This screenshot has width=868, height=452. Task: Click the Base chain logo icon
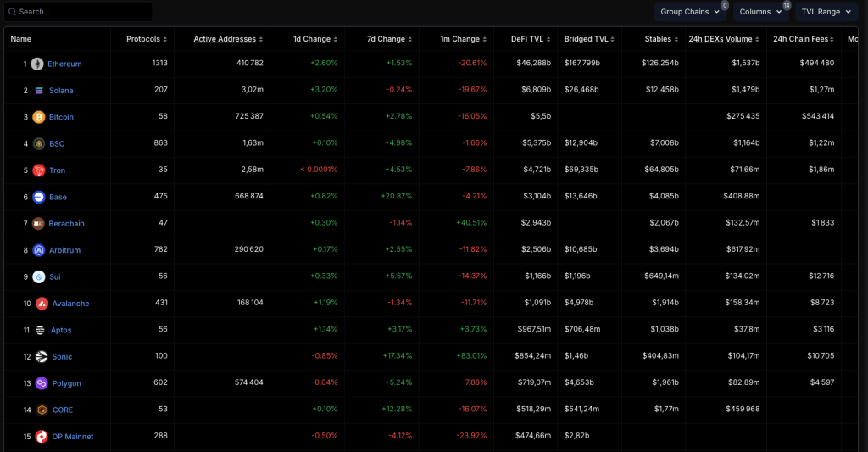tap(39, 197)
